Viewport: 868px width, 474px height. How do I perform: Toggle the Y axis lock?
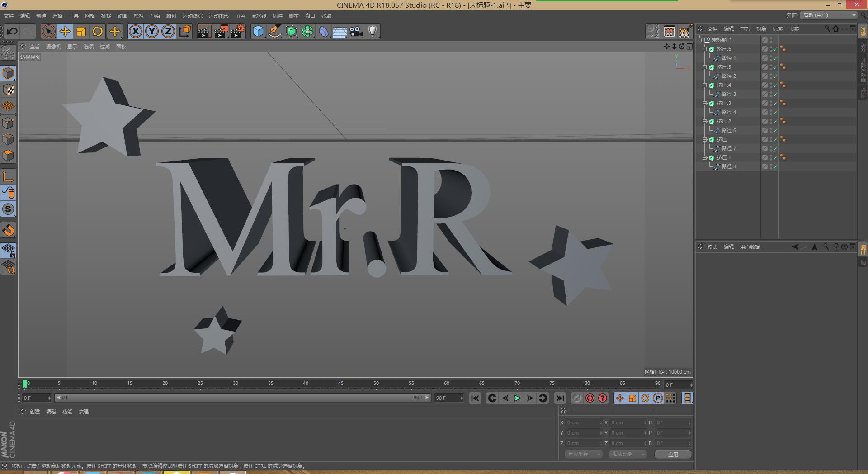point(152,31)
